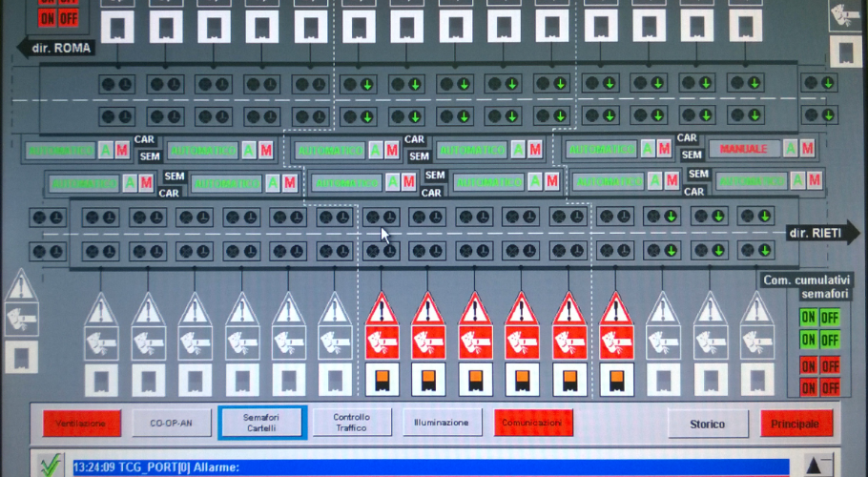
Task: Select the first orange tunnel sign box
Action: pyautogui.click(x=382, y=379)
